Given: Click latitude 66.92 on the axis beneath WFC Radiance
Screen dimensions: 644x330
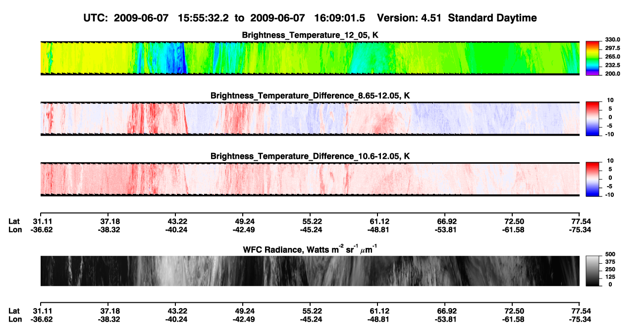Looking at the screenshot, I should [x=447, y=310].
